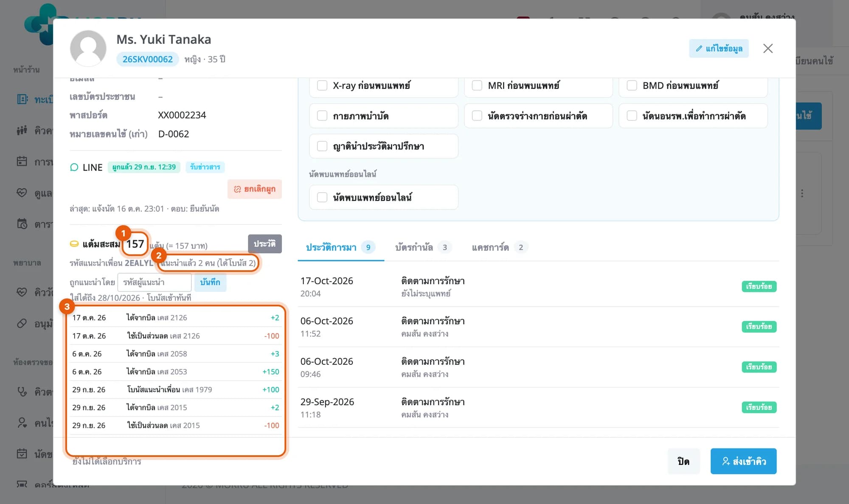This screenshot has height=504, width=849.
Task: Click the LINE chat icon
Action: point(74,167)
